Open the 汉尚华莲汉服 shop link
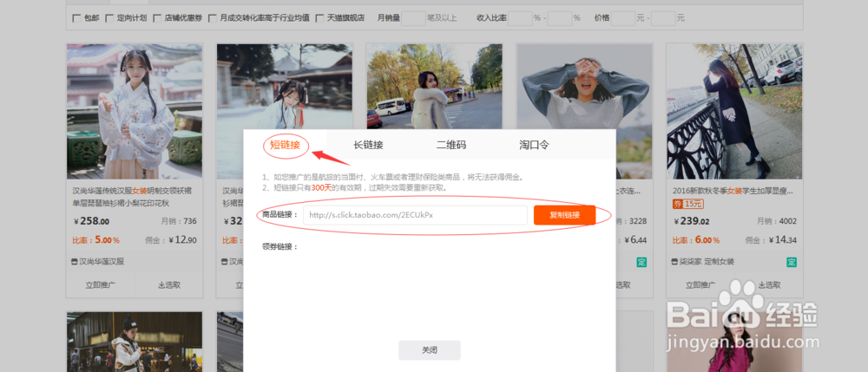868x372 pixels. [102, 262]
